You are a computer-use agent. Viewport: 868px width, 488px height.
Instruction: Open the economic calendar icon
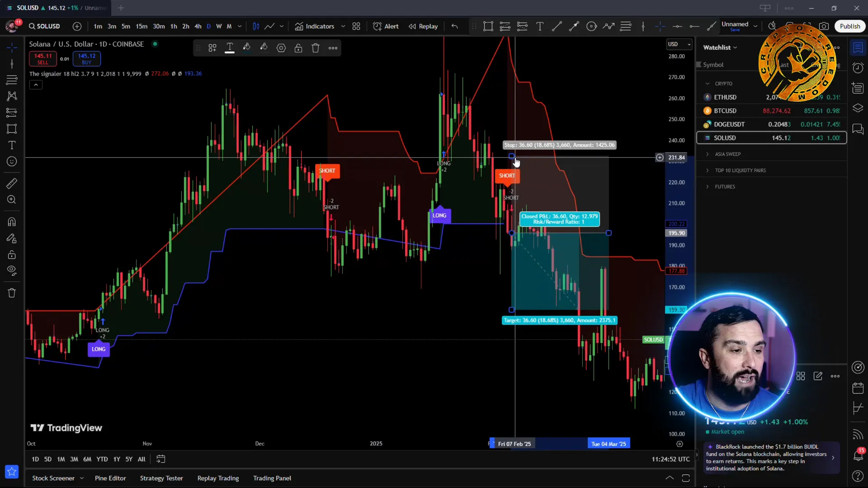tap(858, 388)
